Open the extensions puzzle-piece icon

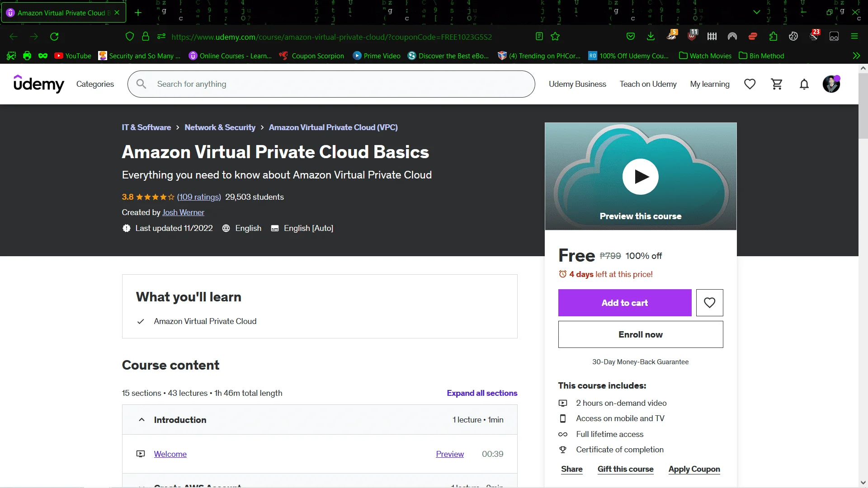(x=774, y=37)
